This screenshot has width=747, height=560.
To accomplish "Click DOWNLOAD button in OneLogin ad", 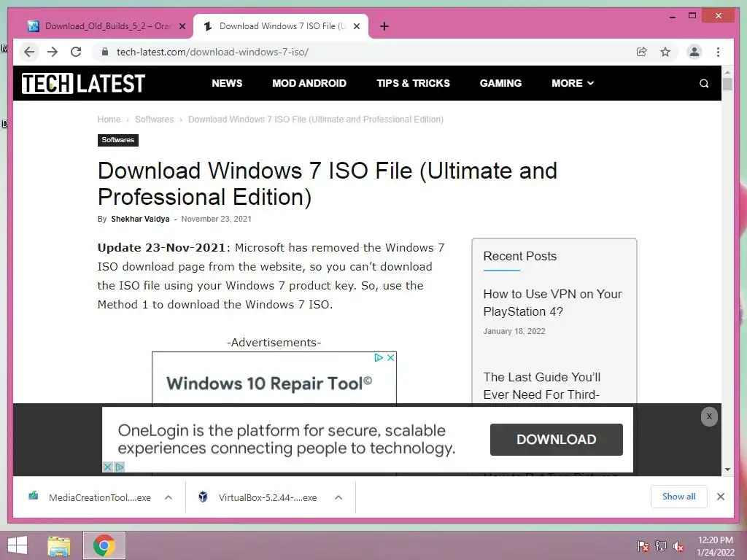I will [x=556, y=440].
